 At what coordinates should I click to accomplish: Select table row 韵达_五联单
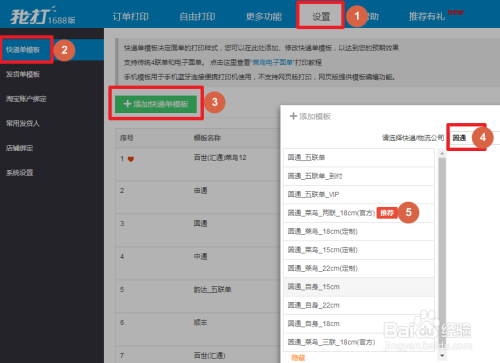coord(198,296)
